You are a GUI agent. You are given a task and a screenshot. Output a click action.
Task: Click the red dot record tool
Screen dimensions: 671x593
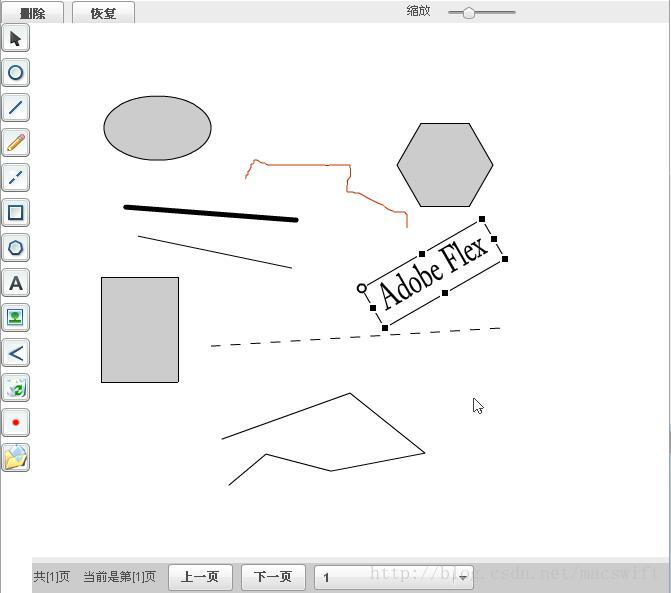(x=16, y=423)
